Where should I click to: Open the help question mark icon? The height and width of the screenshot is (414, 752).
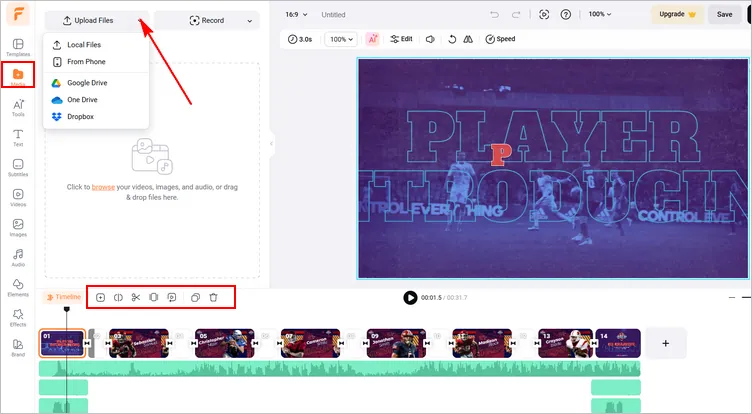(566, 14)
